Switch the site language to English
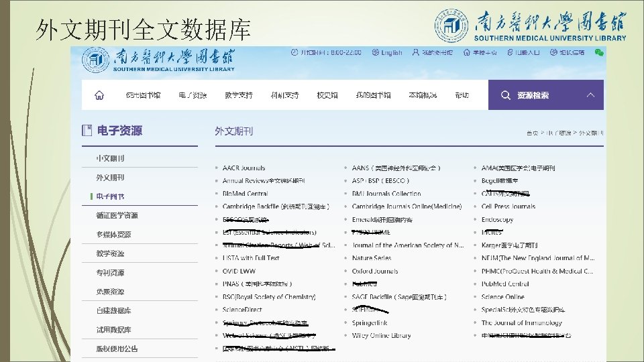The height and width of the screenshot is (362, 644). [x=391, y=52]
